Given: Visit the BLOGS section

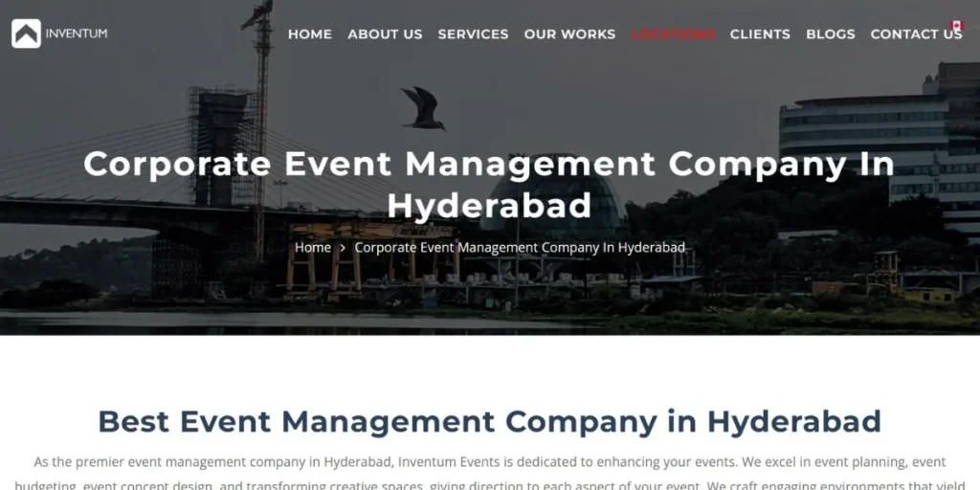Looking at the screenshot, I should (x=830, y=33).
